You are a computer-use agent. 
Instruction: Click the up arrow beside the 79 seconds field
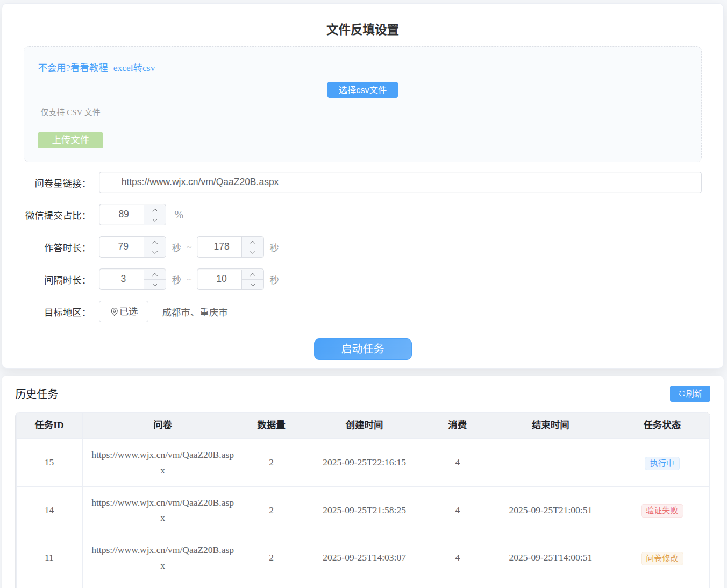click(x=154, y=242)
